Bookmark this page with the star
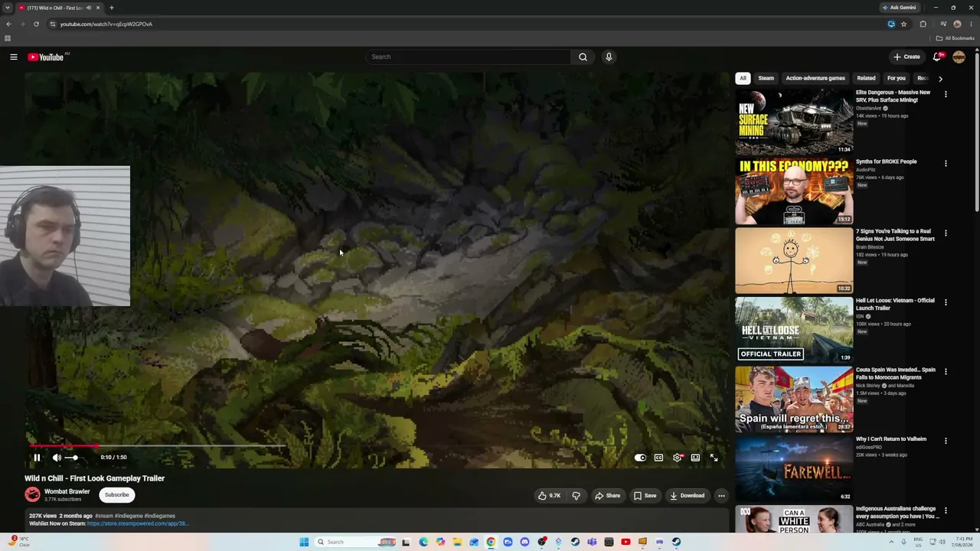The height and width of the screenshot is (551, 980). tap(903, 24)
